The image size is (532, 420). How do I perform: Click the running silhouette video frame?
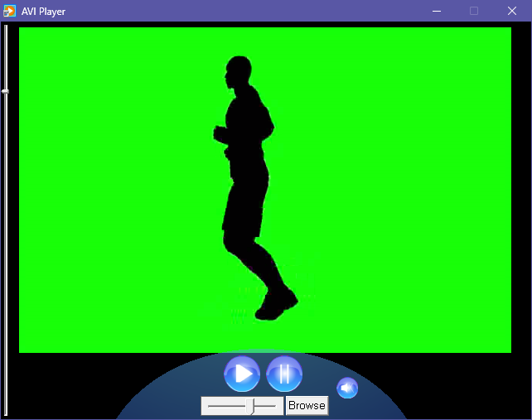point(265,190)
